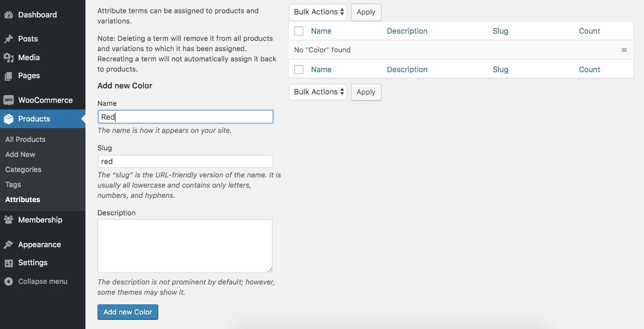Click the Name field containing Red
Screen dimensions: 644x329
(x=185, y=117)
